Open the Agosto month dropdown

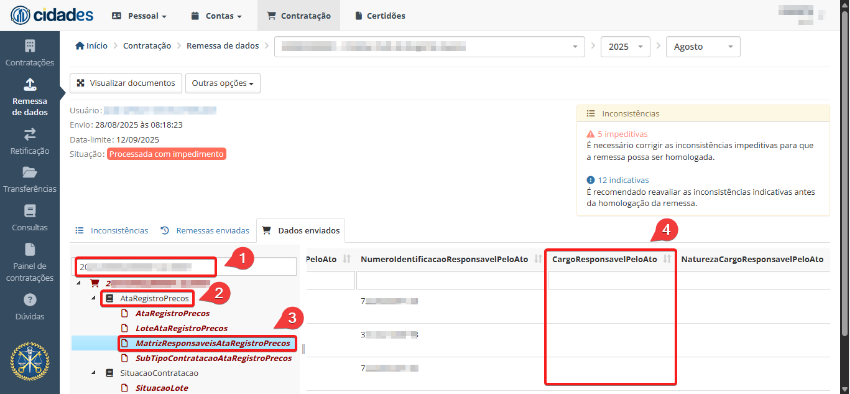coord(703,47)
